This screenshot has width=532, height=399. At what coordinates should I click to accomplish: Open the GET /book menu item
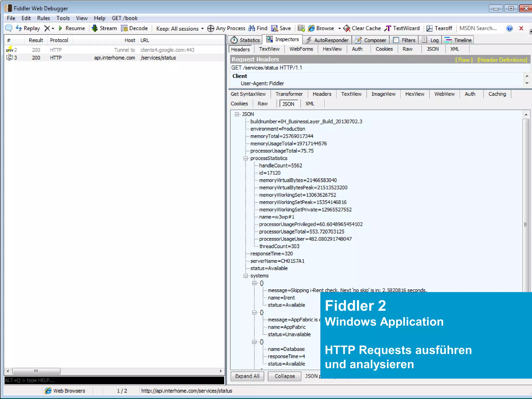[125, 18]
